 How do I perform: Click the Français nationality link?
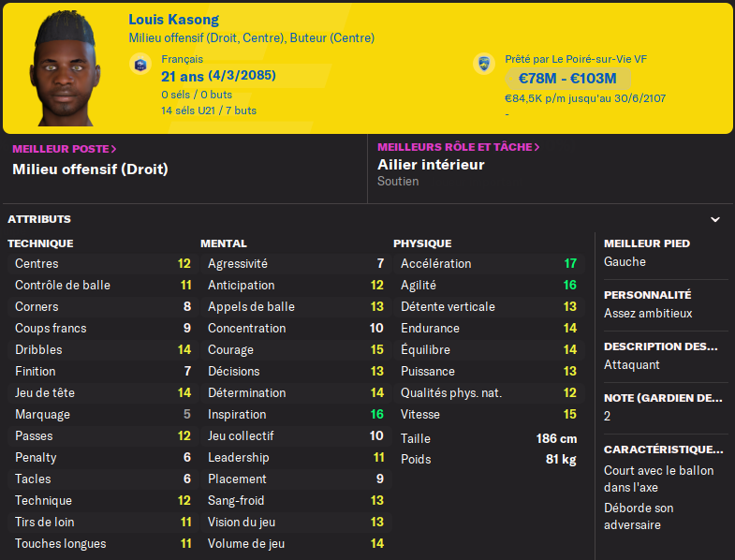tap(182, 59)
